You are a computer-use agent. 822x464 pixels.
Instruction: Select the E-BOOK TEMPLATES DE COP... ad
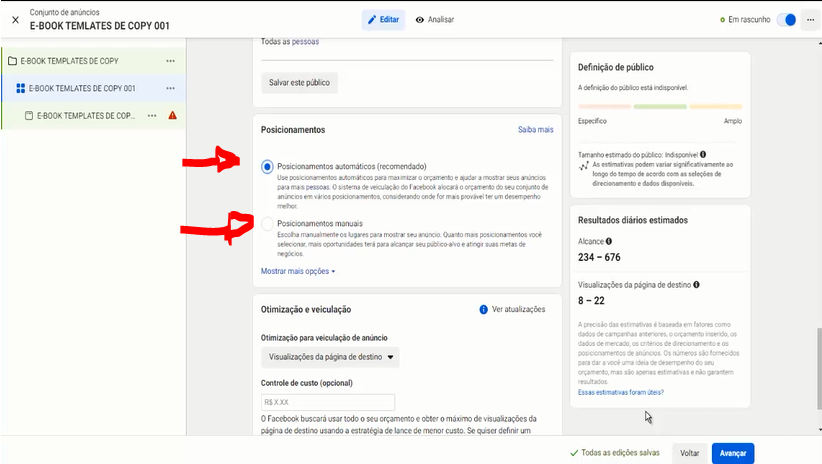coord(85,116)
